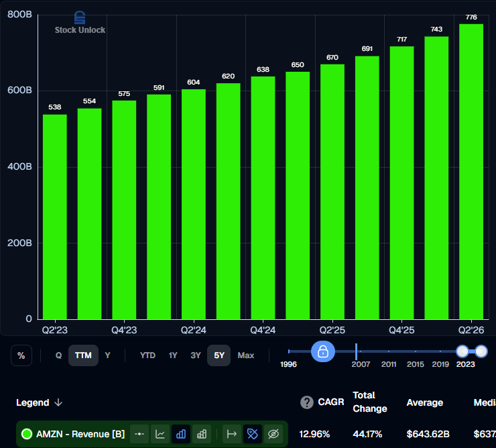Select the Q quarterly period option

pos(58,355)
